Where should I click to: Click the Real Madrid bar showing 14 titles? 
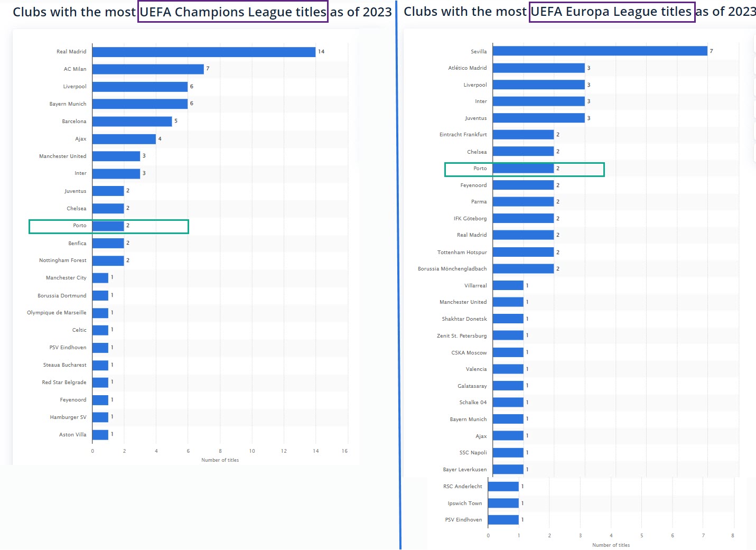click(x=204, y=52)
